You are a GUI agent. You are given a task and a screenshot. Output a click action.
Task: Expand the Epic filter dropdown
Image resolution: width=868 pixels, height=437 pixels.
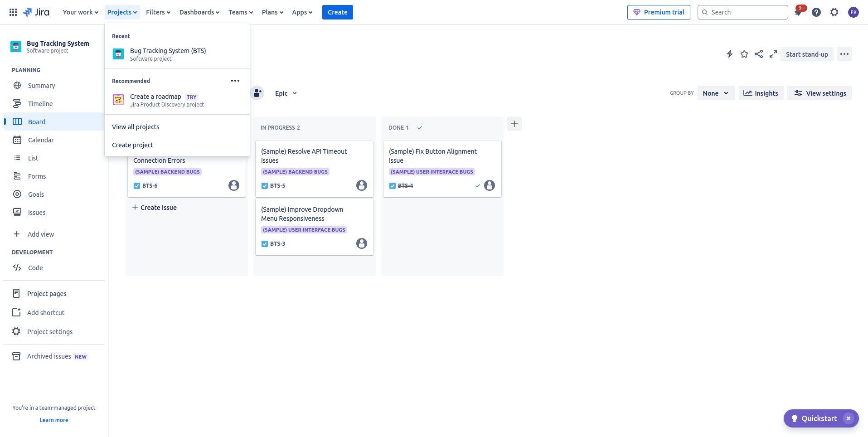tap(286, 93)
